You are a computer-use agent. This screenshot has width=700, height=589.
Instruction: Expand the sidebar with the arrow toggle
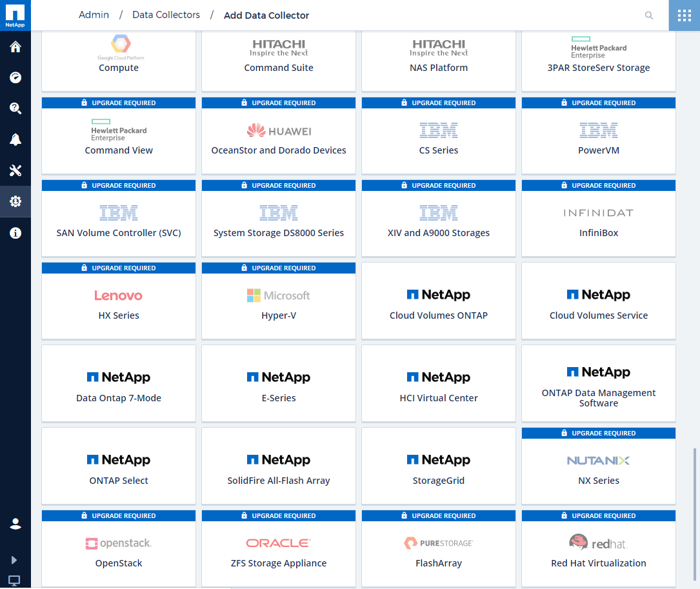coord(14,560)
